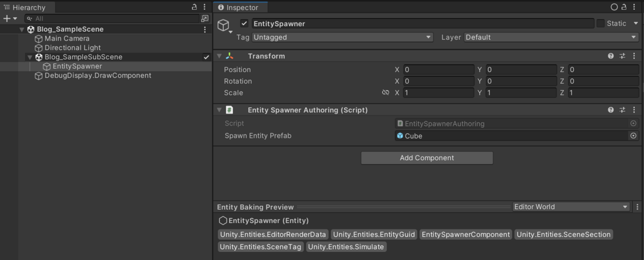Click the DebugDisplay.DrawComponent cube icon

click(x=39, y=76)
